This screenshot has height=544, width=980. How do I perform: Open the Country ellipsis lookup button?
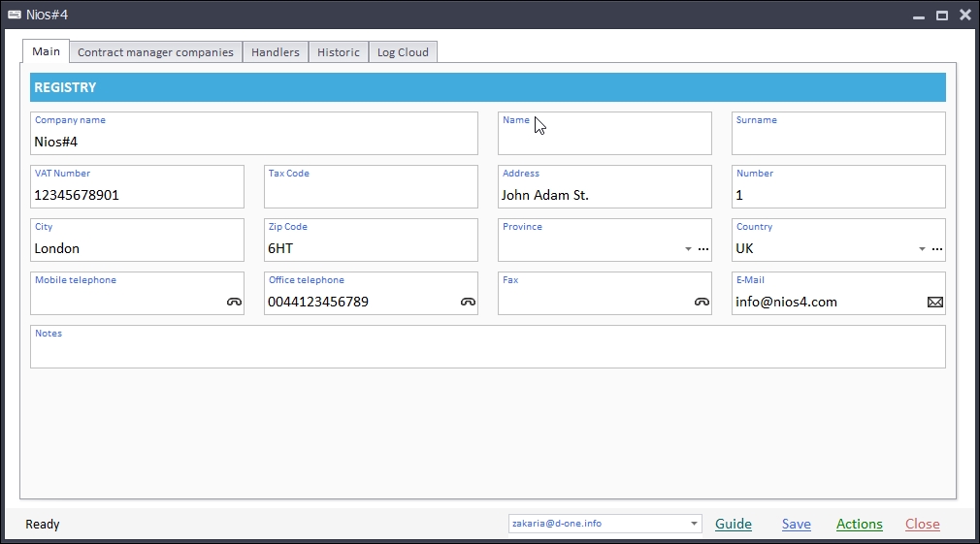(x=937, y=249)
